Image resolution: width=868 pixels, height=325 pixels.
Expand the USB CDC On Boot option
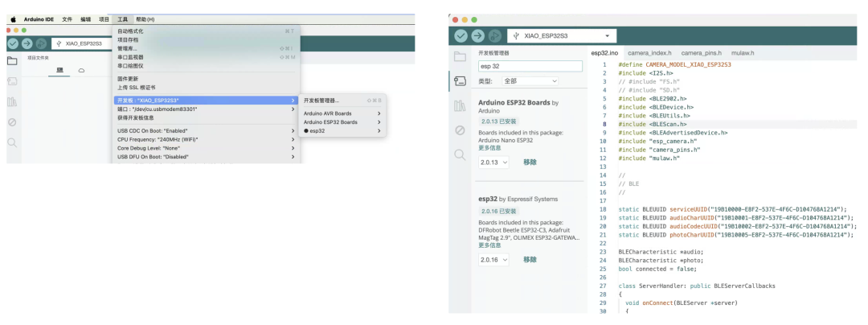[206, 130]
